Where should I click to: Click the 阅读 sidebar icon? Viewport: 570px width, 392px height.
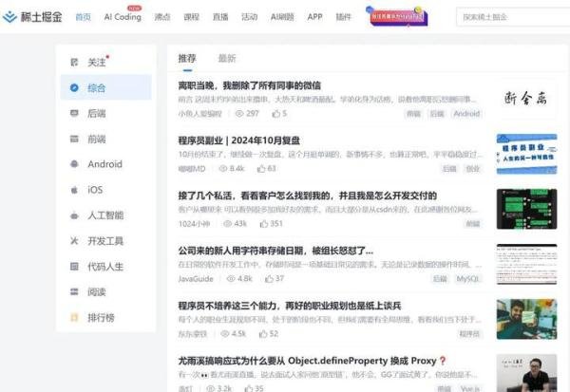[74, 291]
